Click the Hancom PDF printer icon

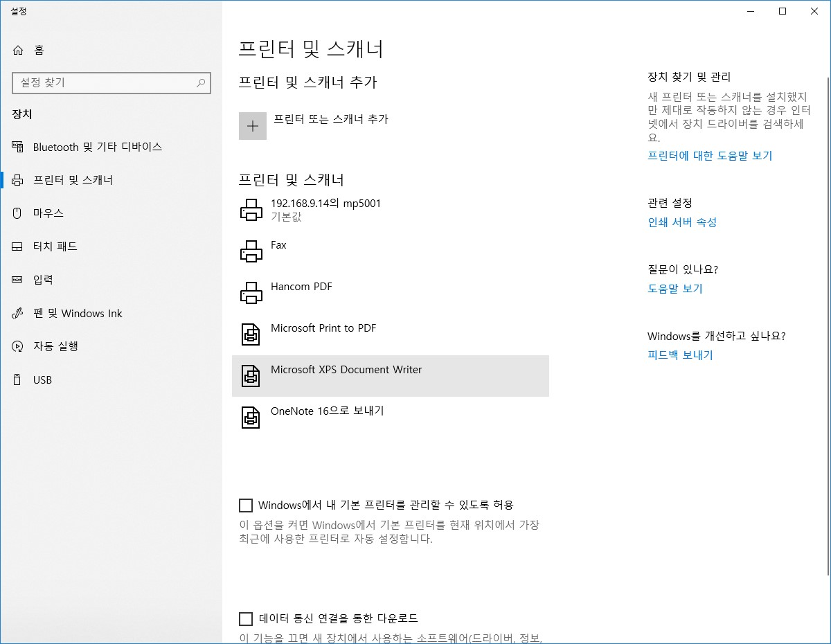pos(251,293)
